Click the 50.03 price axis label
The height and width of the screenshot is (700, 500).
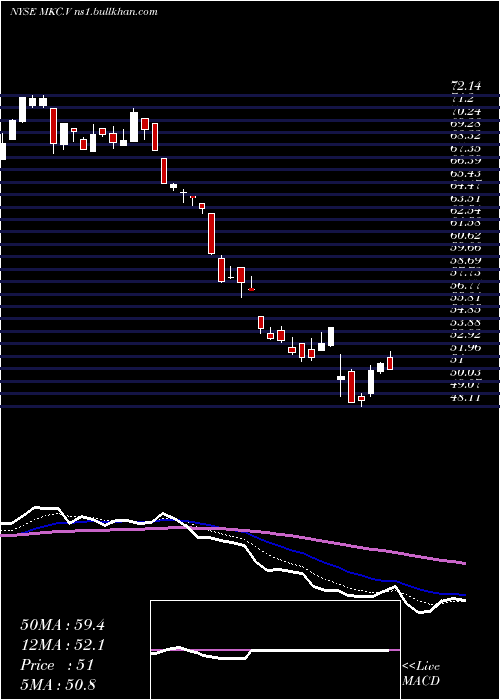[x=467, y=372]
